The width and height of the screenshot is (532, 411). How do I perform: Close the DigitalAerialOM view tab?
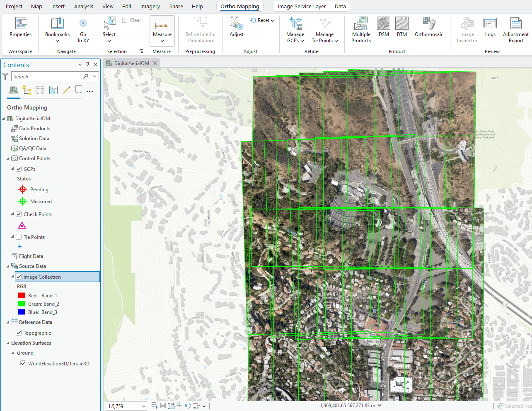coord(155,63)
